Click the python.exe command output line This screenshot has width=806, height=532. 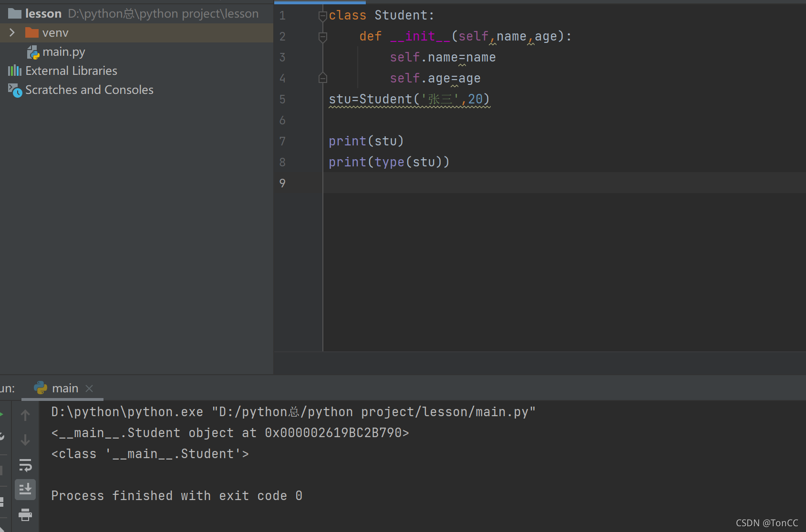[x=293, y=412]
